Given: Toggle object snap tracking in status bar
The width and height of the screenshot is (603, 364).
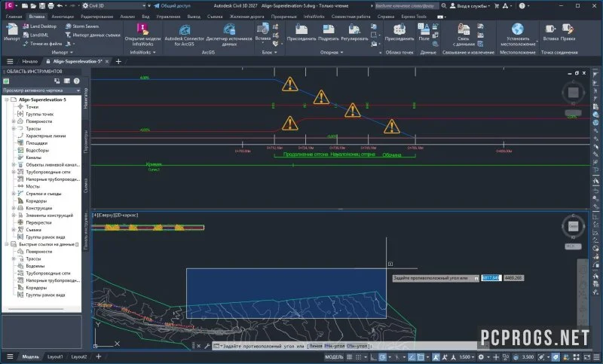Looking at the screenshot, I should (412, 357).
